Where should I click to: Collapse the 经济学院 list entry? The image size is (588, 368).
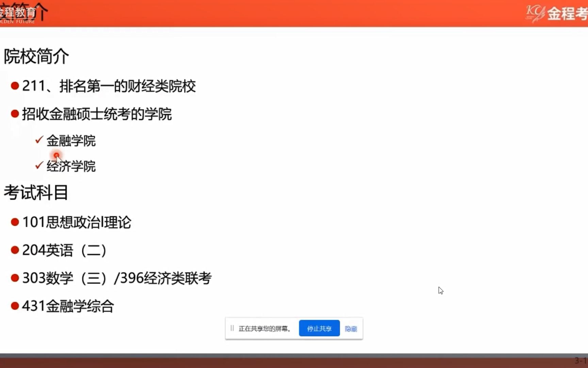coord(71,166)
